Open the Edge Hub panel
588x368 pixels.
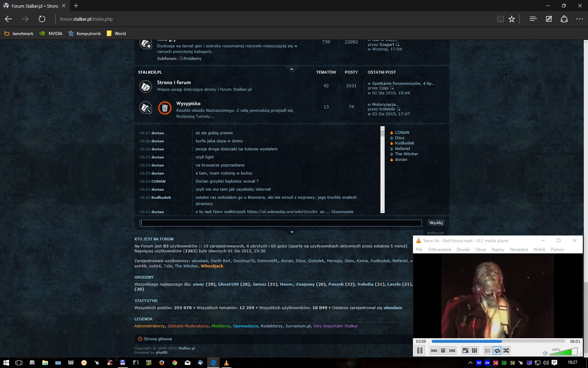point(533,19)
